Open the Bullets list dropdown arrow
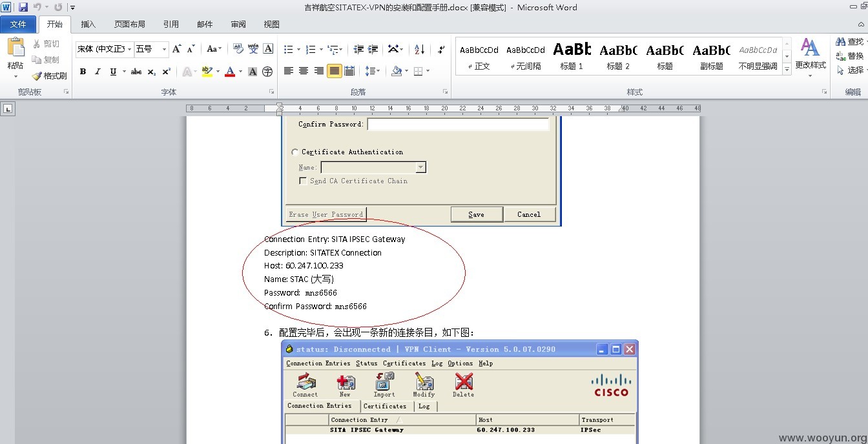This screenshot has width=868, height=444. (299, 49)
